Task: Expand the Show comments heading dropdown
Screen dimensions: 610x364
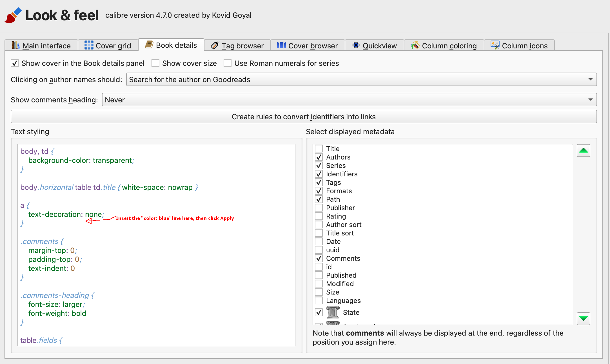Action: coord(349,100)
